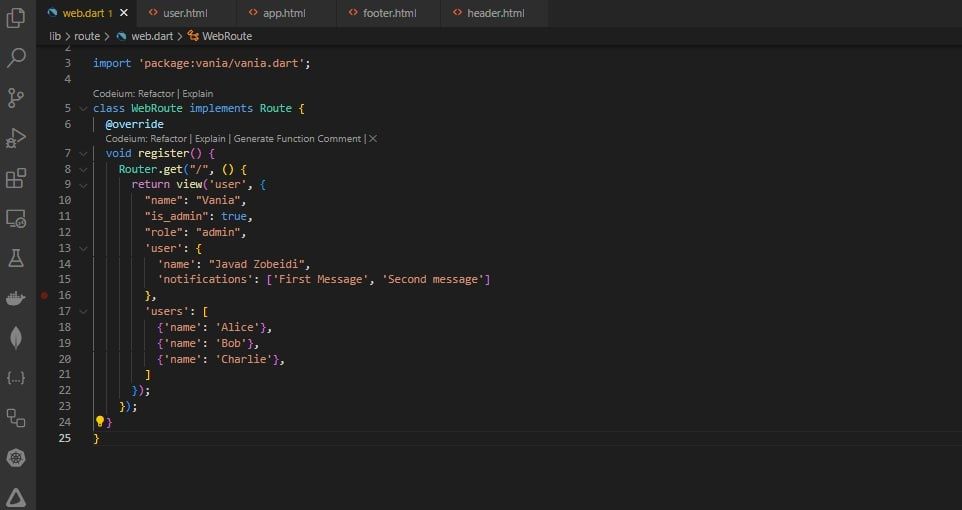Click the 'Charlie' string on line 20

(x=244, y=360)
